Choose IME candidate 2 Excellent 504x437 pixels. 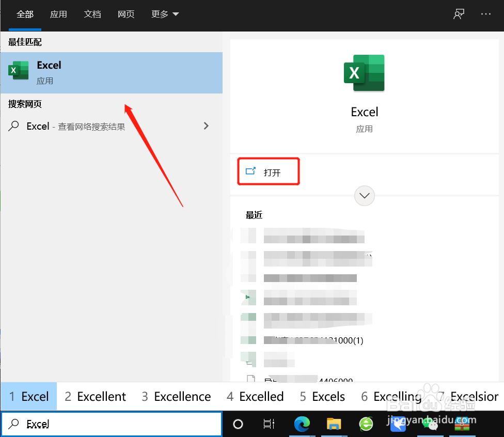pyautogui.click(x=95, y=397)
